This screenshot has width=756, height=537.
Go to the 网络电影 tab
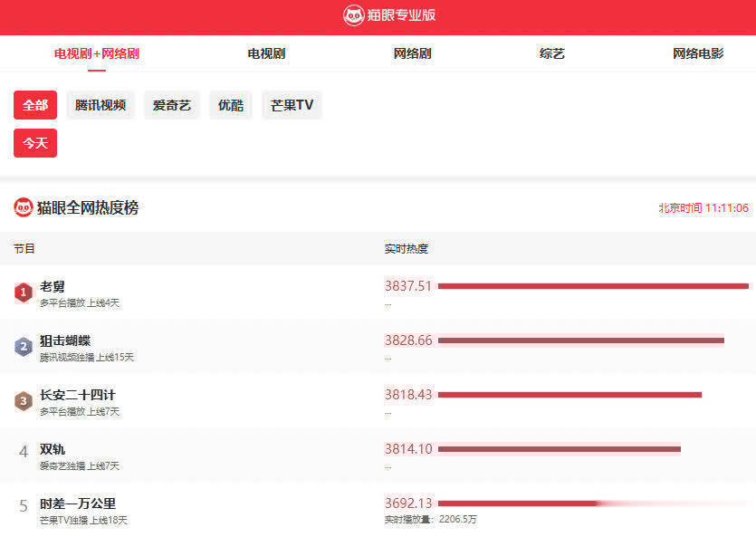tap(698, 53)
